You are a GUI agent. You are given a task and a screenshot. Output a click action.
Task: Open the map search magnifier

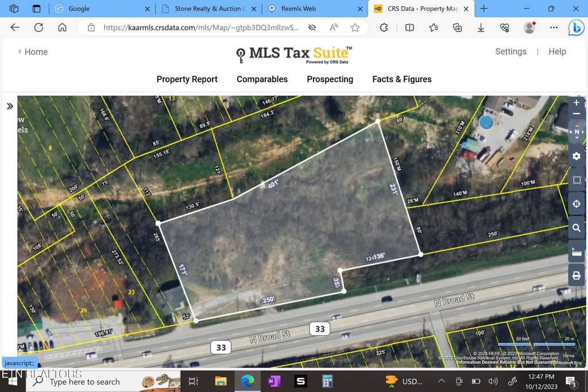click(576, 228)
